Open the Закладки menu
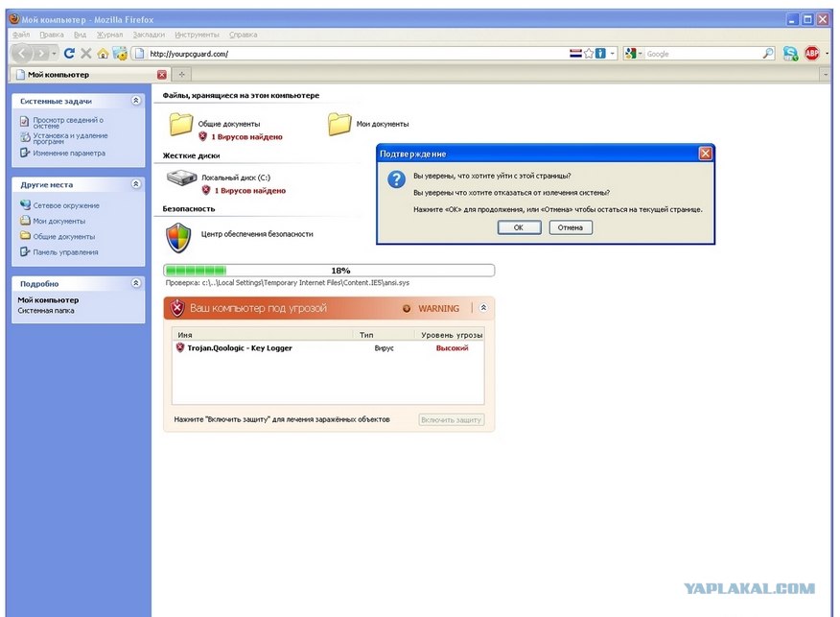Image resolution: width=840 pixels, height=617 pixels. tap(149, 35)
